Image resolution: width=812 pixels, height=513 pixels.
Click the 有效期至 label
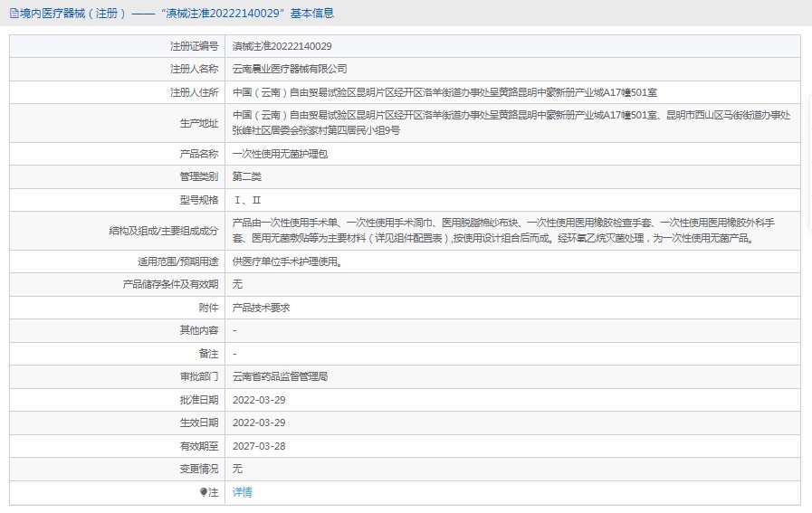click(199, 446)
